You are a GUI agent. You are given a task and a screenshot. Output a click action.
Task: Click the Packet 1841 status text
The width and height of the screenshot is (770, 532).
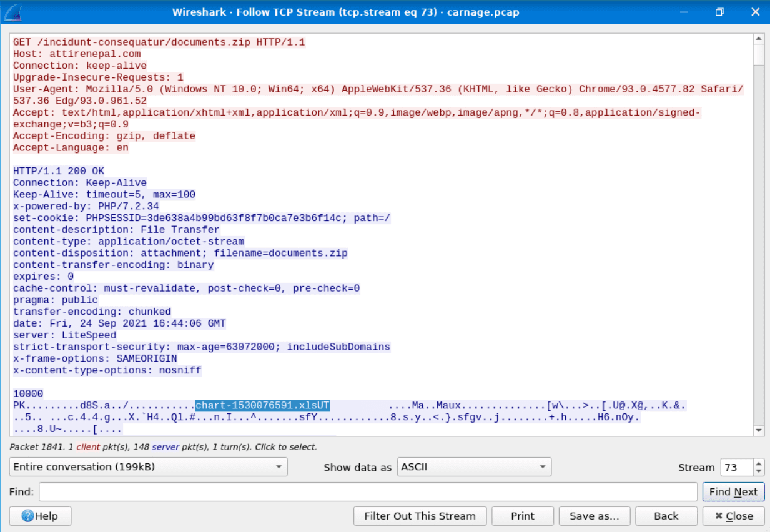(164, 447)
